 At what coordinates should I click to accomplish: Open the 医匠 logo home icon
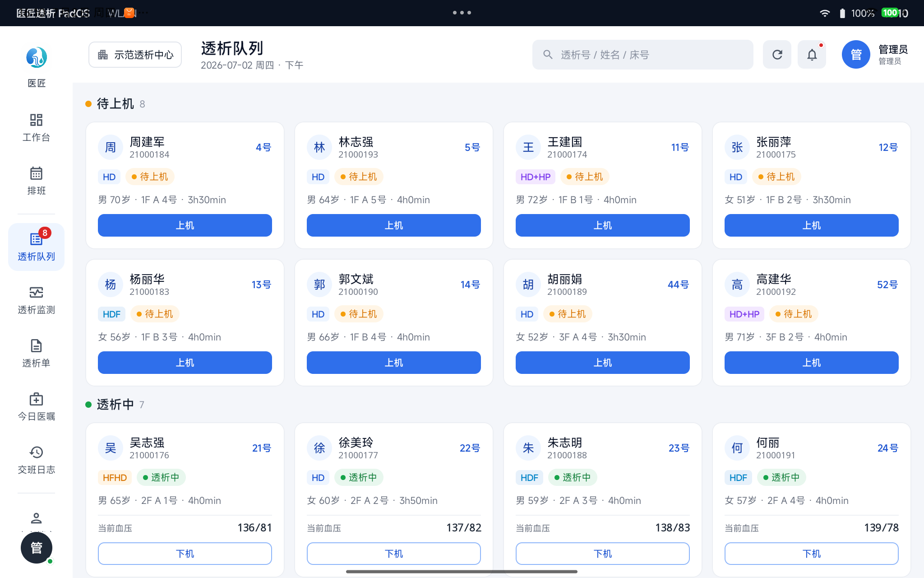(36, 57)
